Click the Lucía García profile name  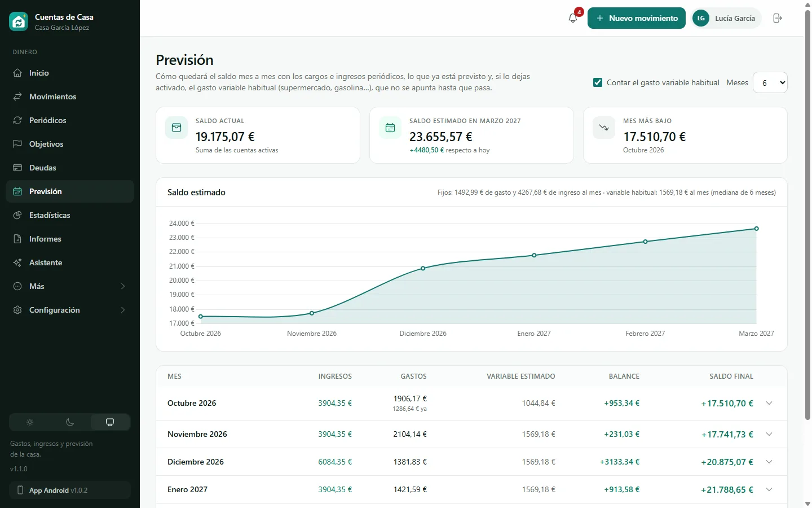(x=735, y=18)
